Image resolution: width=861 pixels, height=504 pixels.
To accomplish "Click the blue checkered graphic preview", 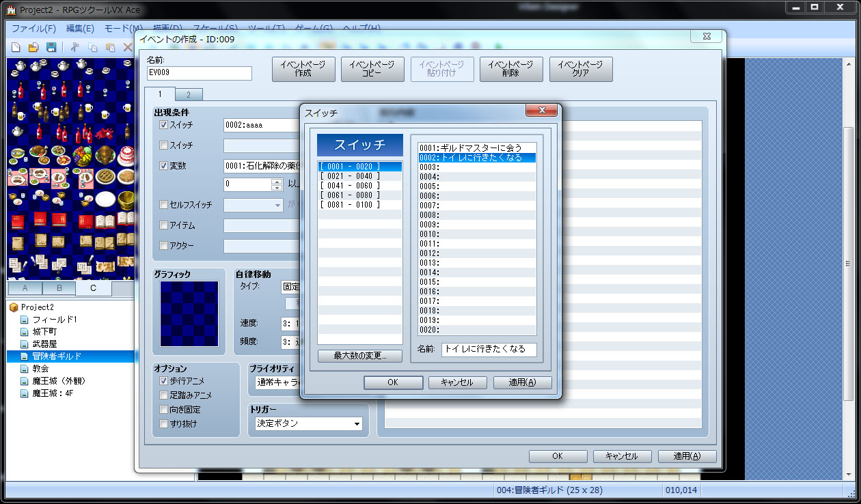I will [189, 313].
